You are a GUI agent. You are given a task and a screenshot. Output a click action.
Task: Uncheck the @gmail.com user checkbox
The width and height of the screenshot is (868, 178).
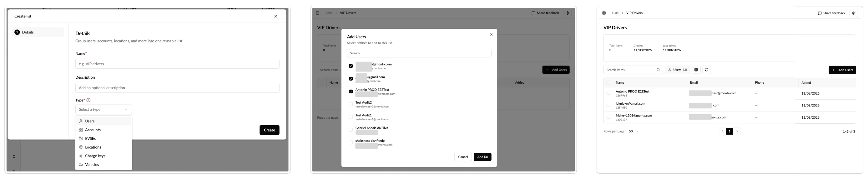pos(351,79)
